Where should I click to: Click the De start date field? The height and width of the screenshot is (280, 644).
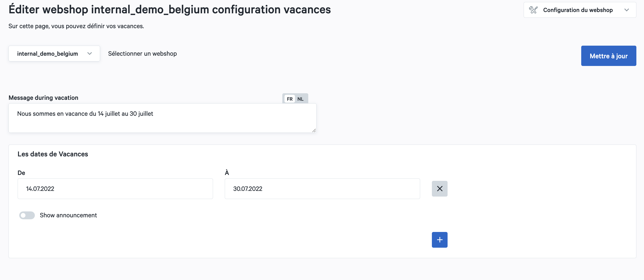(115, 188)
